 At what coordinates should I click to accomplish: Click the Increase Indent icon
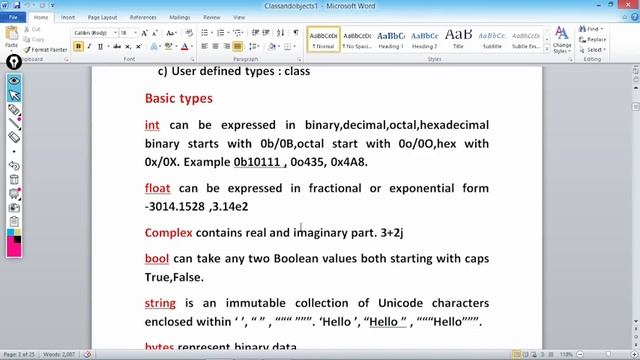[x=266, y=33]
